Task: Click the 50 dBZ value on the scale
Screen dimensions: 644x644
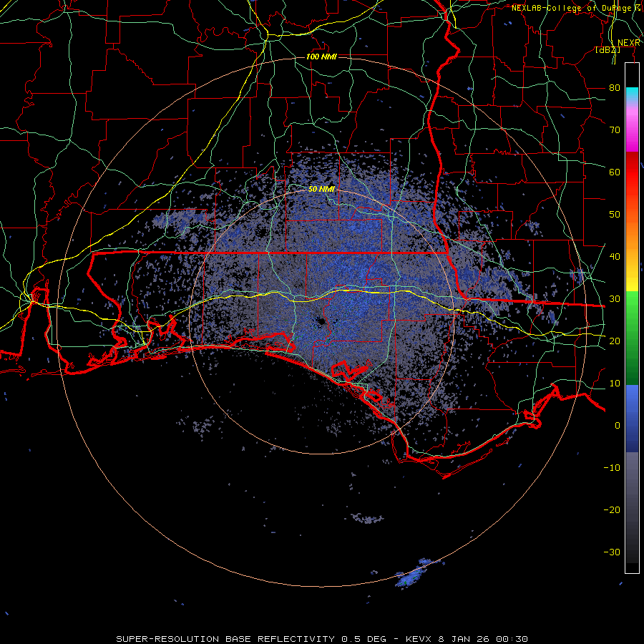Action: pos(615,215)
